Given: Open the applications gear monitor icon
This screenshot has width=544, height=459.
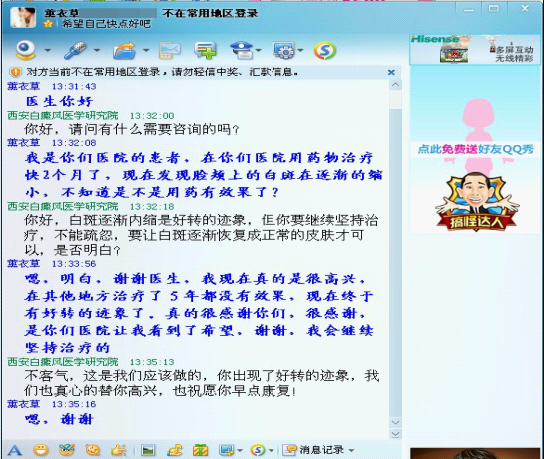Looking at the screenshot, I should pyautogui.click(x=283, y=50).
